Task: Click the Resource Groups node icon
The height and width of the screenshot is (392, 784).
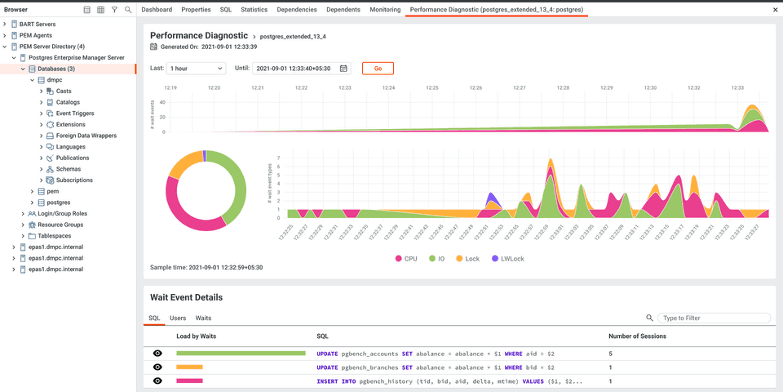Action: 32,224
